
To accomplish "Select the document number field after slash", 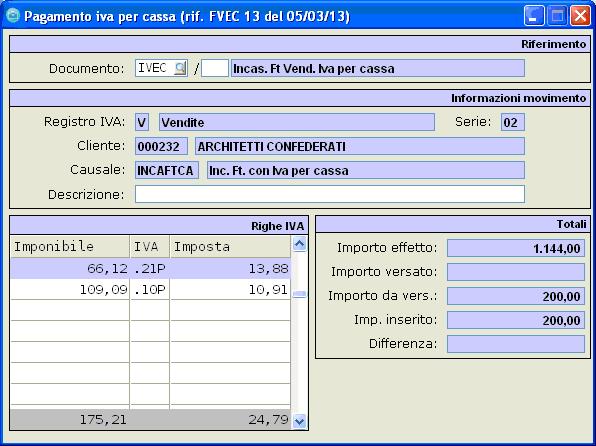I will pyautogui.click(x=215, y=68).
